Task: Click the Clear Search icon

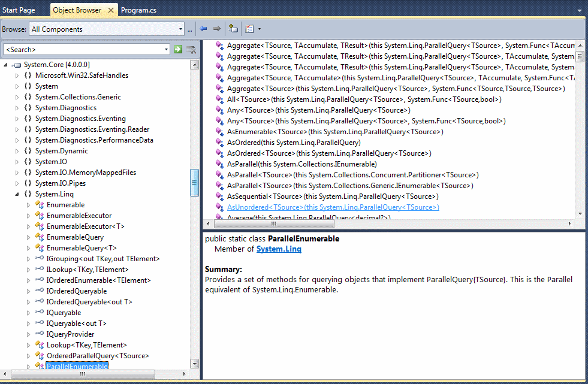Action: click(x=191, y=49)
